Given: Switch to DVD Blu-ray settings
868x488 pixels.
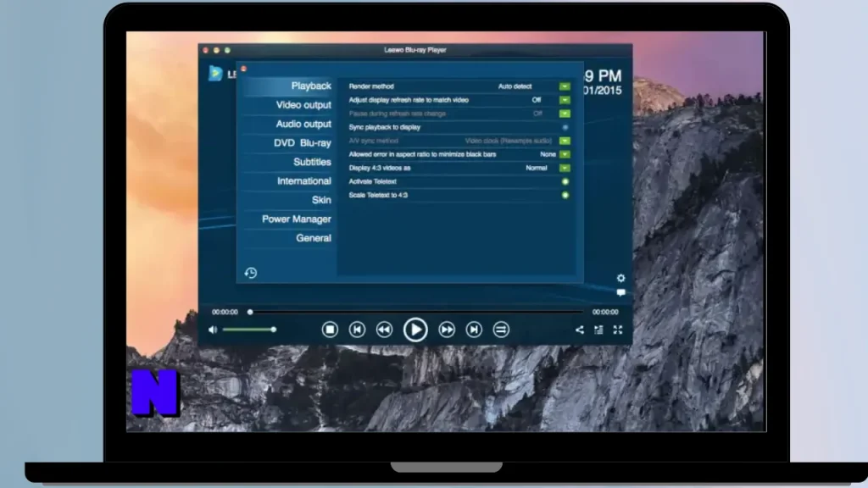Looking at the screenshot, I should 303,142.
